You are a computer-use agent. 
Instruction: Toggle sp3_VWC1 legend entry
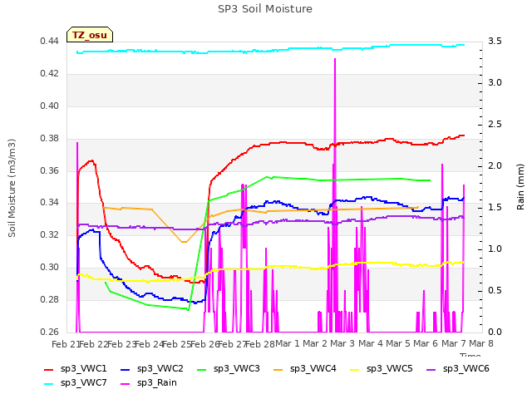(76, 369)
